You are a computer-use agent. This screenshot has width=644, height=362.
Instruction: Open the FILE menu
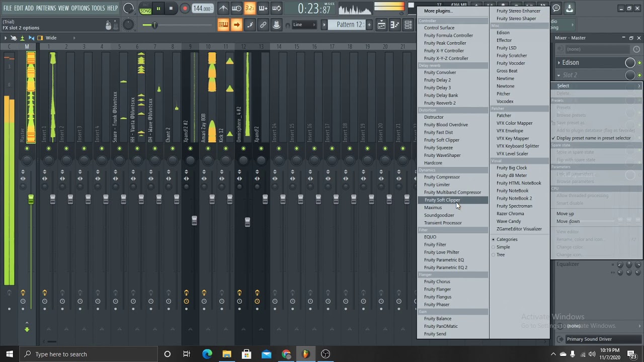point(8,8)
